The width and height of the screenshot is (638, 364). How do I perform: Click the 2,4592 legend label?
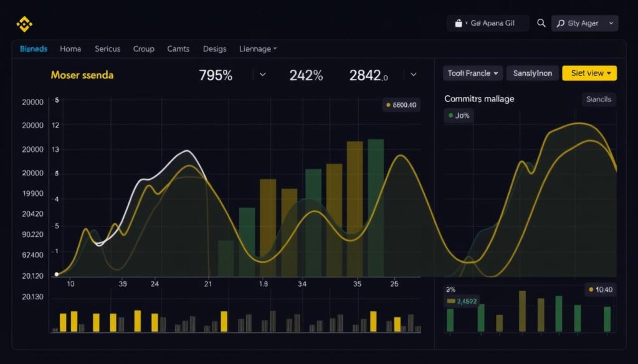point(462,301)
